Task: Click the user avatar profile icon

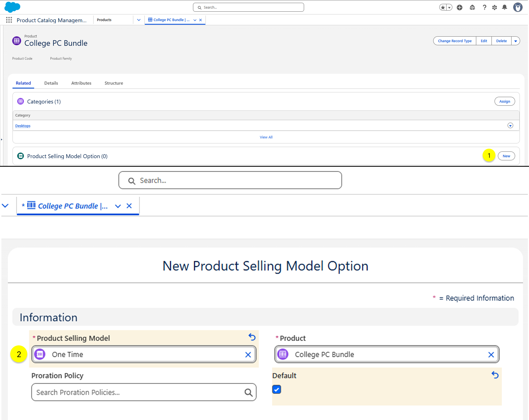Action: (x=517, y=7)
